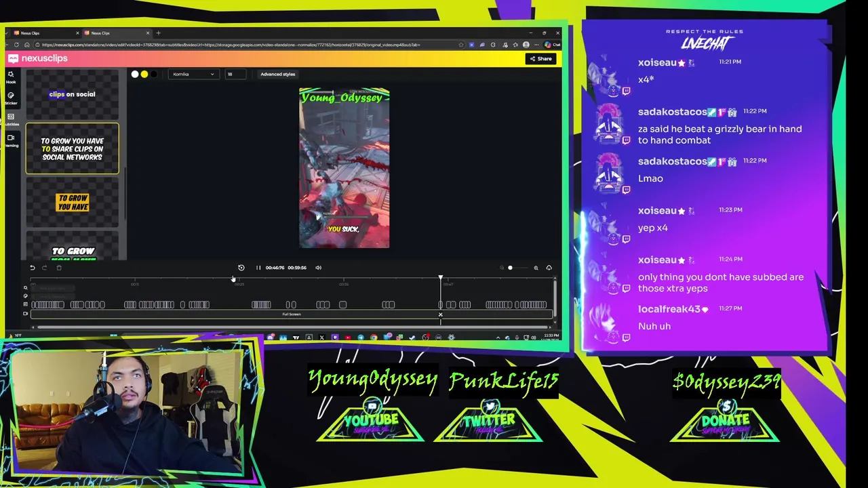Zoom out the timeline
This screenshot has width=868, height=488.
pos(502,268)
